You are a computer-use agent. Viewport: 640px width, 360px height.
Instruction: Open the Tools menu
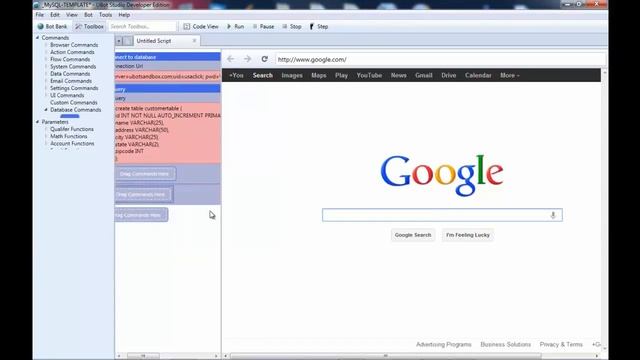coord(105,15)
